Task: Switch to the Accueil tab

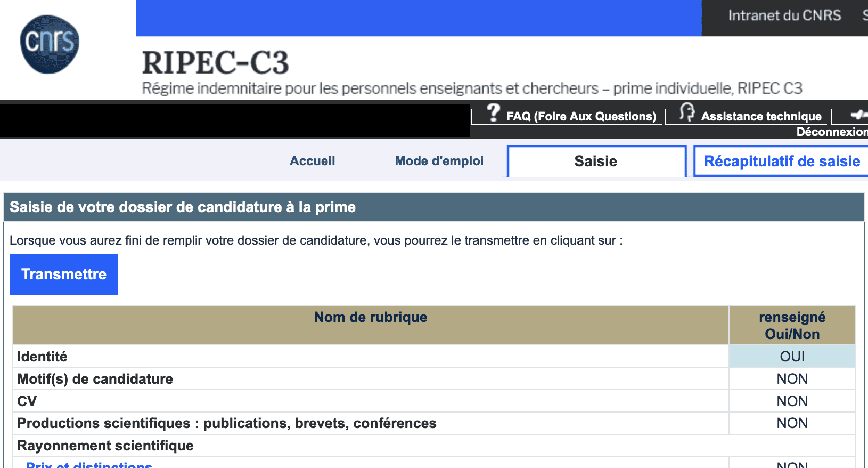Action: coord(312,160)
